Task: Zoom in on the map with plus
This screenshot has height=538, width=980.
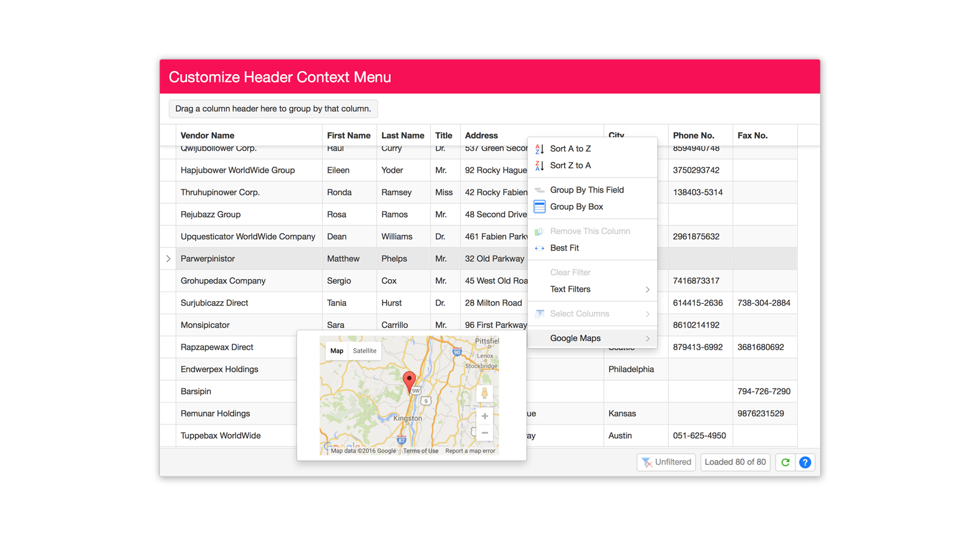Action: [485, 416]
